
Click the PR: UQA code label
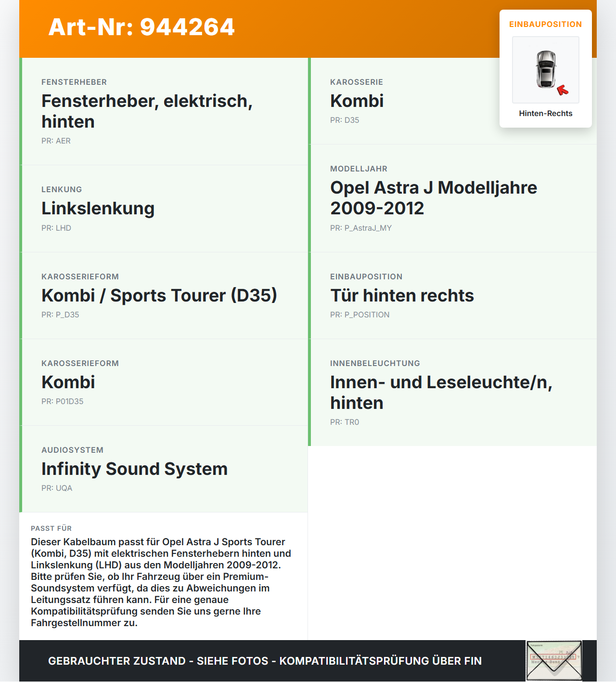point(57,488)
